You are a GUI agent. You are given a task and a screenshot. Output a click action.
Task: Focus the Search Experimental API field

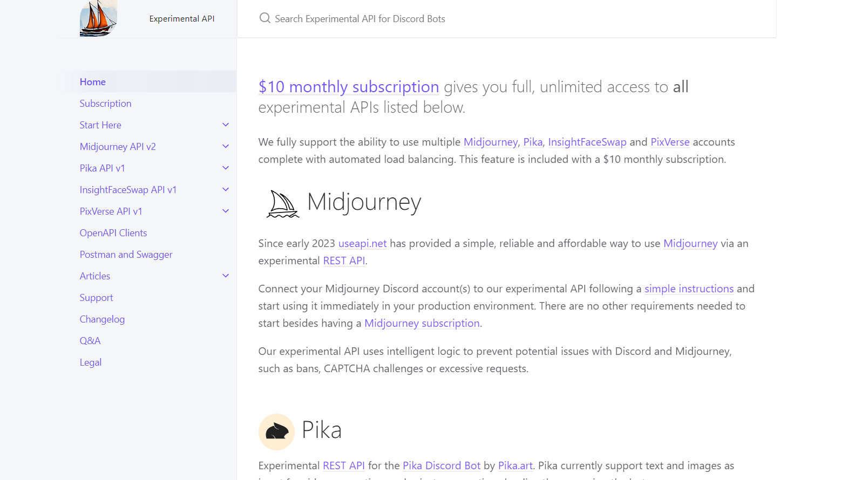[506, 18]
